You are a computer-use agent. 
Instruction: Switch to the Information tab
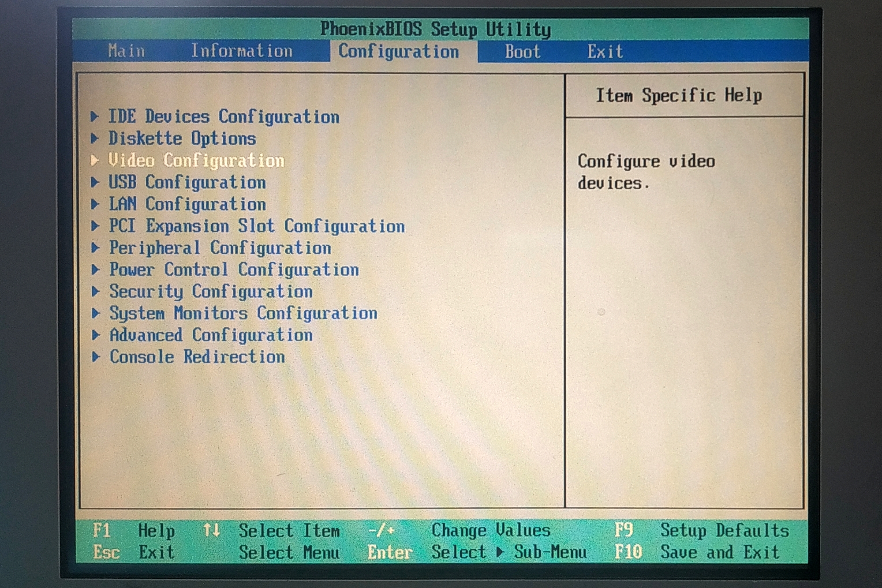coord(242,51)
